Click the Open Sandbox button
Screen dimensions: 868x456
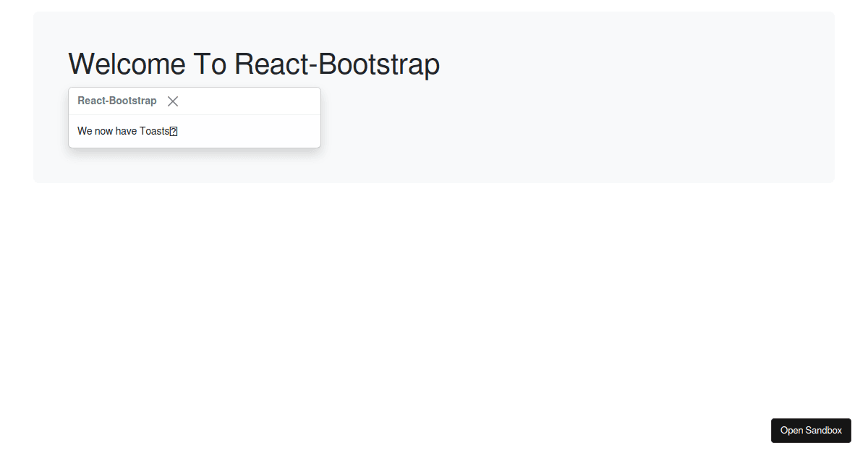click(811, 431)
